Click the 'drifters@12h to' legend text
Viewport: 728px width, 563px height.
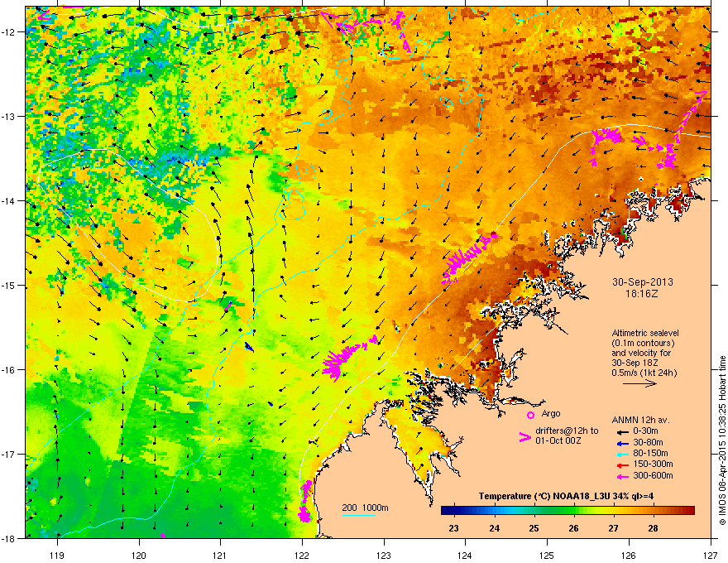coord(567,431)
